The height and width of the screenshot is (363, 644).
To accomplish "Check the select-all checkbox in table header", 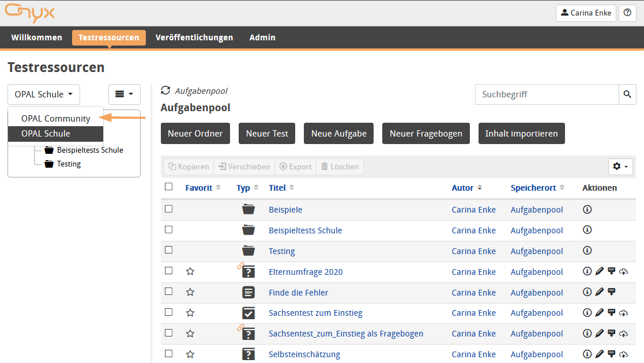I will (x=168, y=187).
